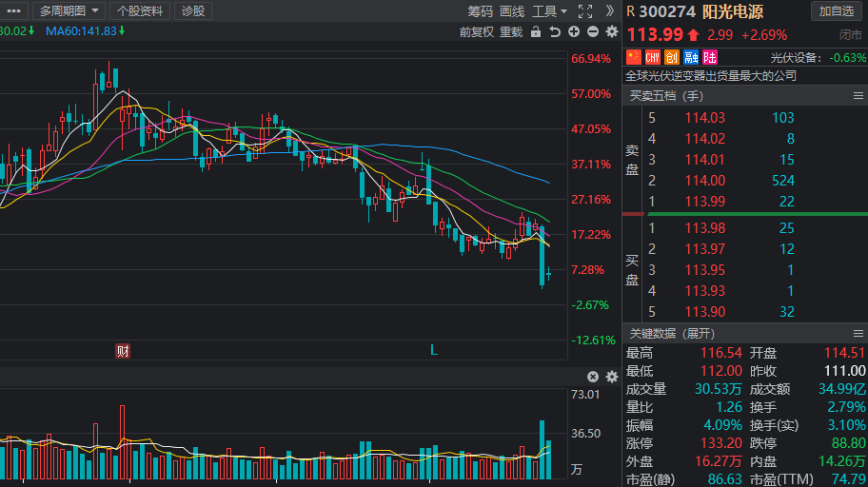Open the 多周期图 dropdown
This screenshot has width=868, height=487.
click(69, 11)
